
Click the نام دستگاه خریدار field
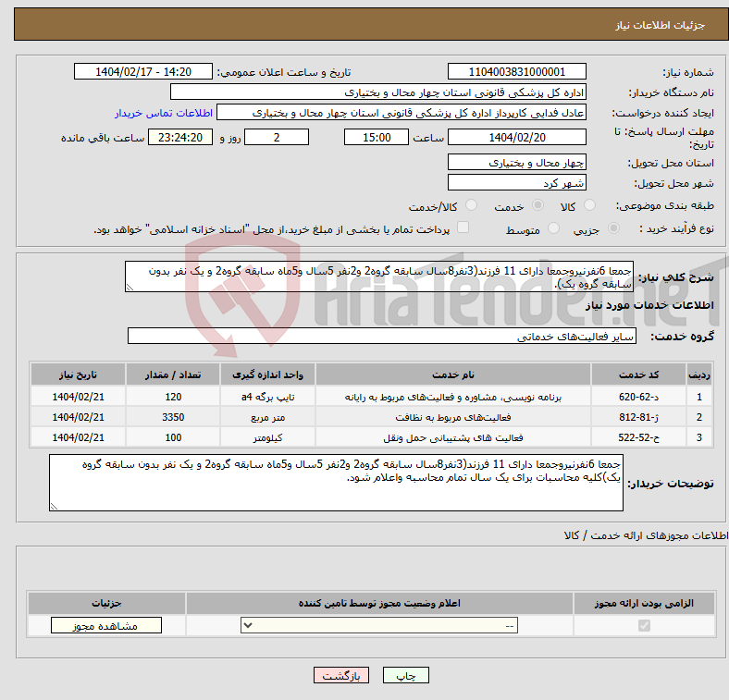[378, 92]
